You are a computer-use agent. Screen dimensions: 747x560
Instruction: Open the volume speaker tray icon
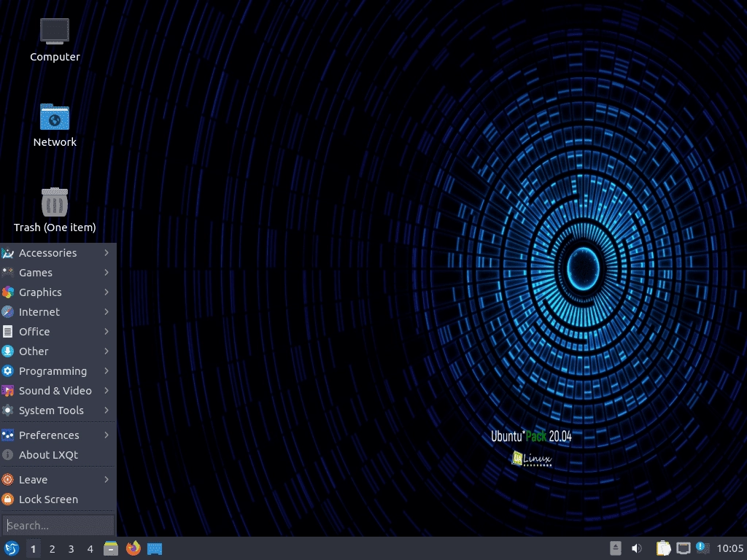(x=636, y=548)
